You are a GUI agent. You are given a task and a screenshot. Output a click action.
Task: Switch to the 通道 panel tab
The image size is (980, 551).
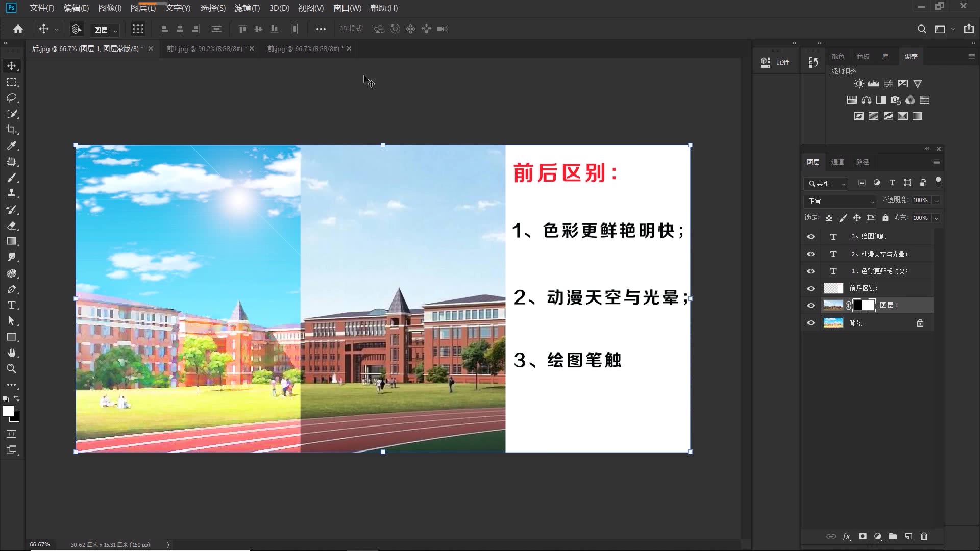tap(838, 162)
